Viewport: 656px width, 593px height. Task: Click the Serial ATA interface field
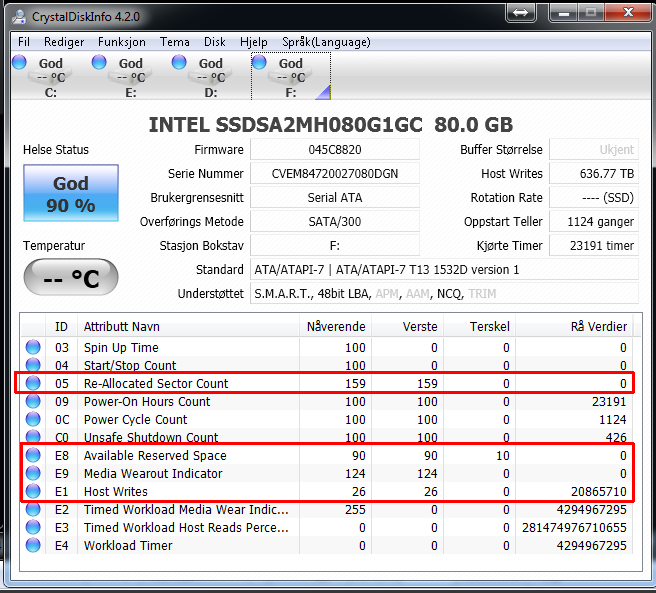(x=335, y=197)
